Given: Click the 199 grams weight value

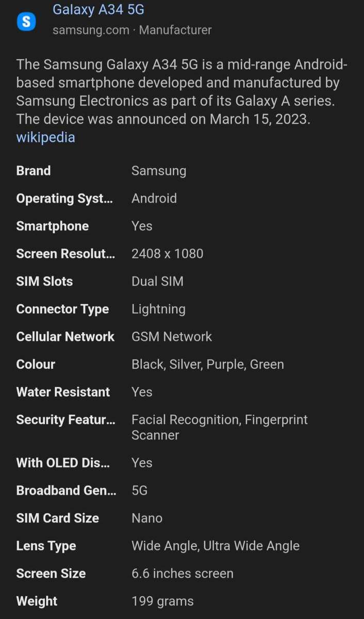Looking at the screenshot, I should [162, 601].
